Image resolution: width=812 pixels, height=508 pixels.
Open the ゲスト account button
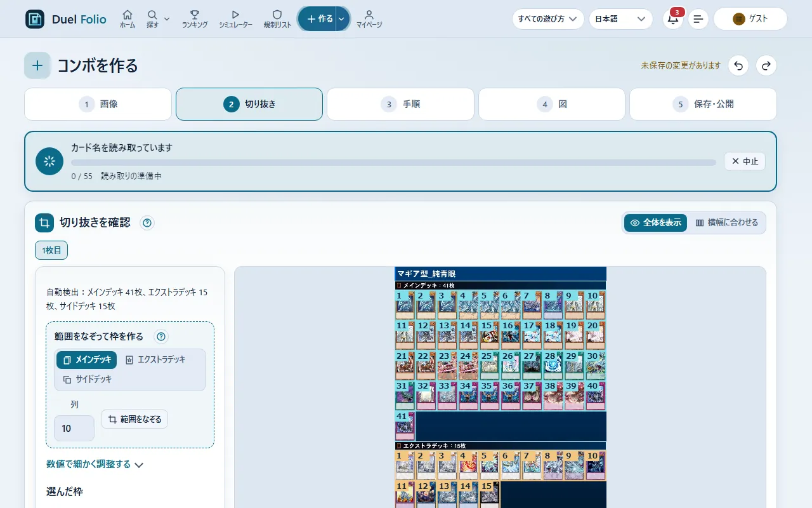pos(750,19)
